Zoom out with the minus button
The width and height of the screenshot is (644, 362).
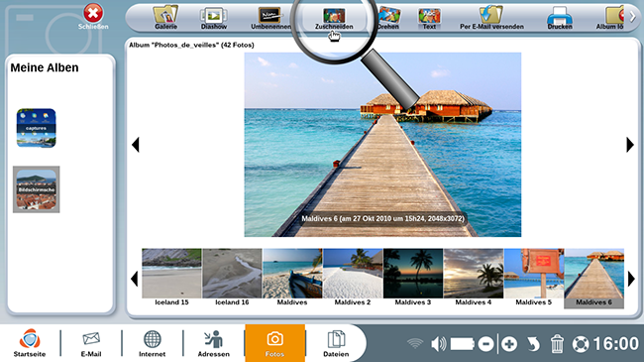pos(485,344)
